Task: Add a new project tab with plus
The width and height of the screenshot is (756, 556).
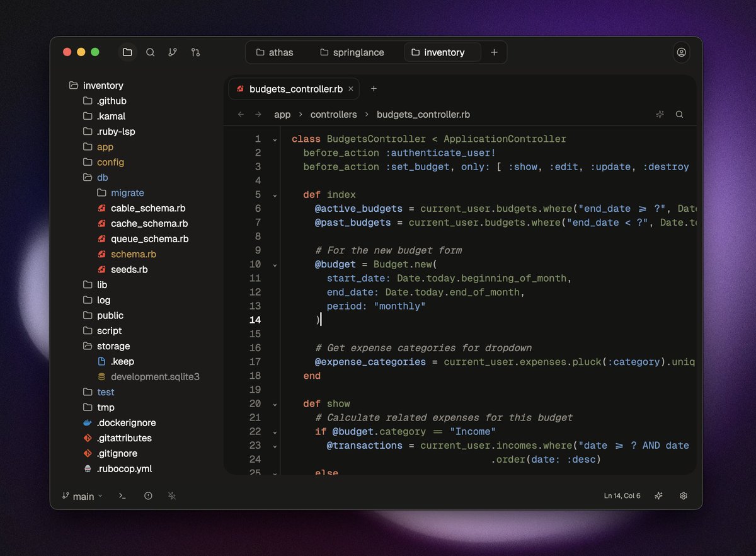Action: click(x=494, y=52)
